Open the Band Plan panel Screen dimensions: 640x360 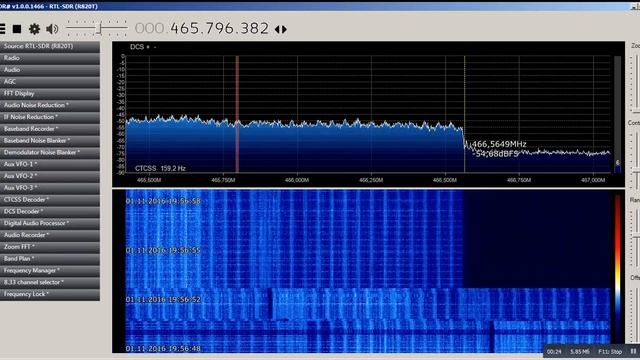pyautogui.click(x=50, y=259)
